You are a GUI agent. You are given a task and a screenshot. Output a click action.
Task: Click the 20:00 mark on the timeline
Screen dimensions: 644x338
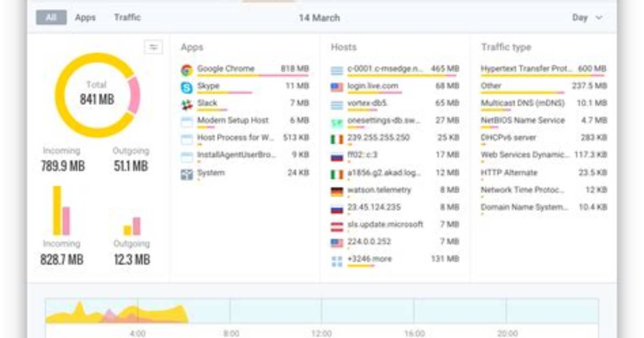click(507, 333)
